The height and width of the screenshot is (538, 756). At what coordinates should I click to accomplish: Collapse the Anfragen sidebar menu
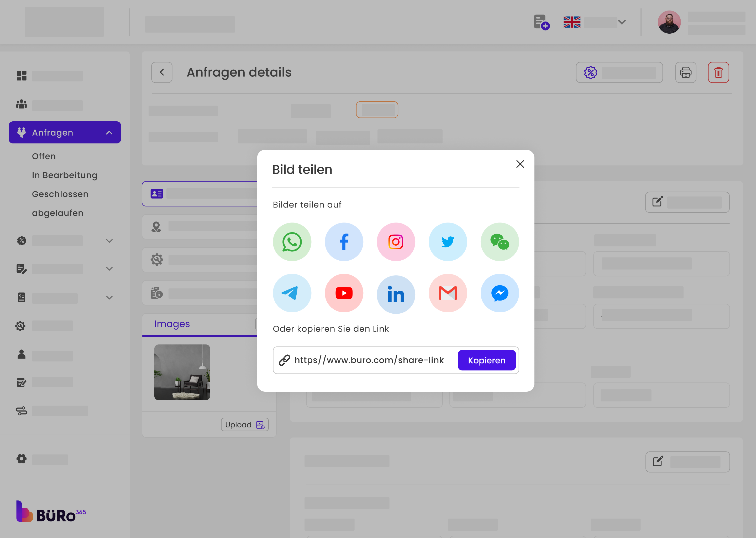point(109,132)
